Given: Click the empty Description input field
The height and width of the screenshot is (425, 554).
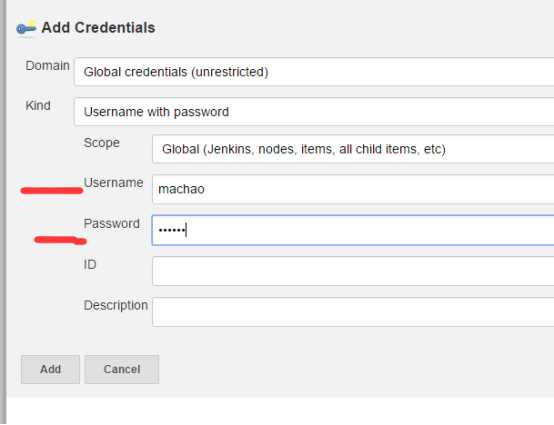Looking at the screenshot, I should point(353,312).
